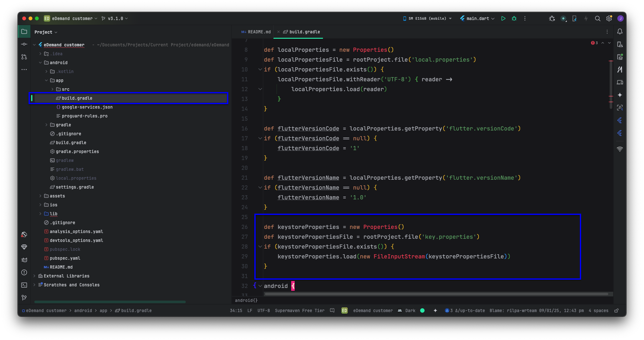644x340 pixels.
Task: Expand Scratches and Consoles node
Action: (34, 285)
